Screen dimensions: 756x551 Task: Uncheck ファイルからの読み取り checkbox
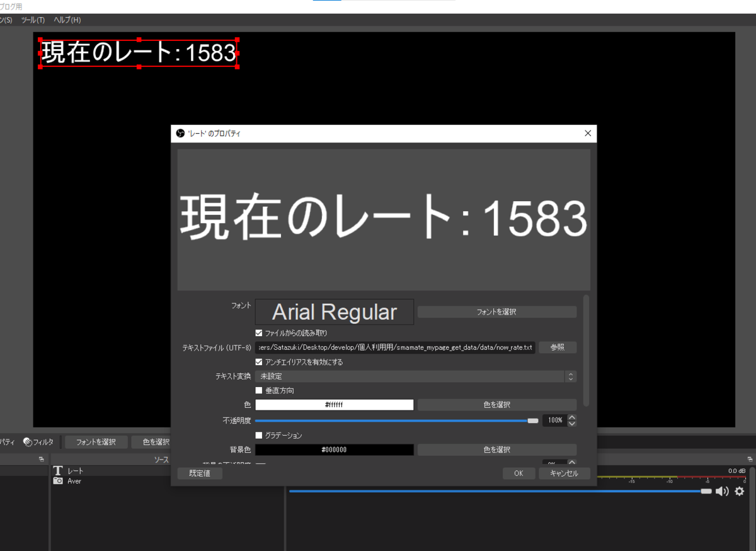[x=259, y=332]
